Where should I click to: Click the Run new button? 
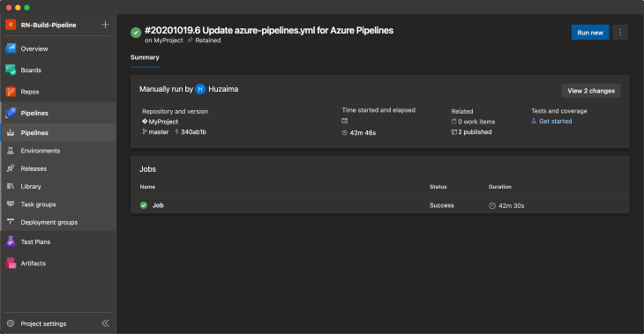pos(590,33)
